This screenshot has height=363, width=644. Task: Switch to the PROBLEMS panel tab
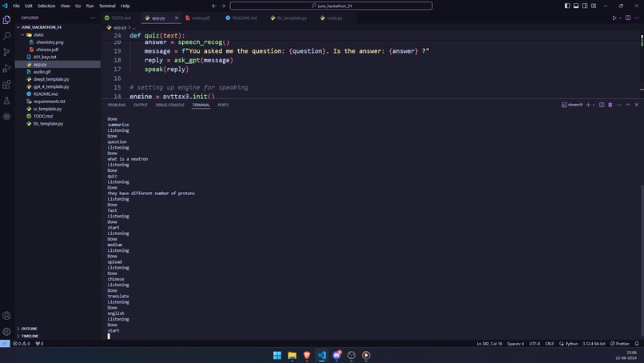117,105
